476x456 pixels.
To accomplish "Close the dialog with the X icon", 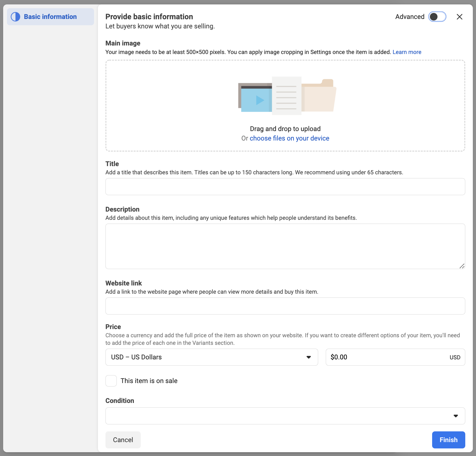I will pyautogui.click(x=459, y=17).
